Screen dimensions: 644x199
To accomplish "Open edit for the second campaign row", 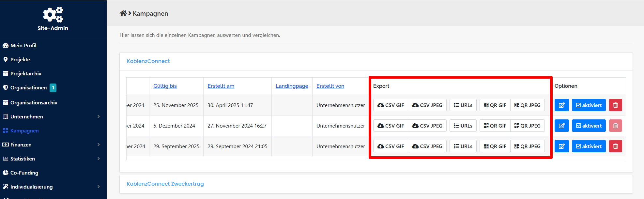I will tap(561, 126).
